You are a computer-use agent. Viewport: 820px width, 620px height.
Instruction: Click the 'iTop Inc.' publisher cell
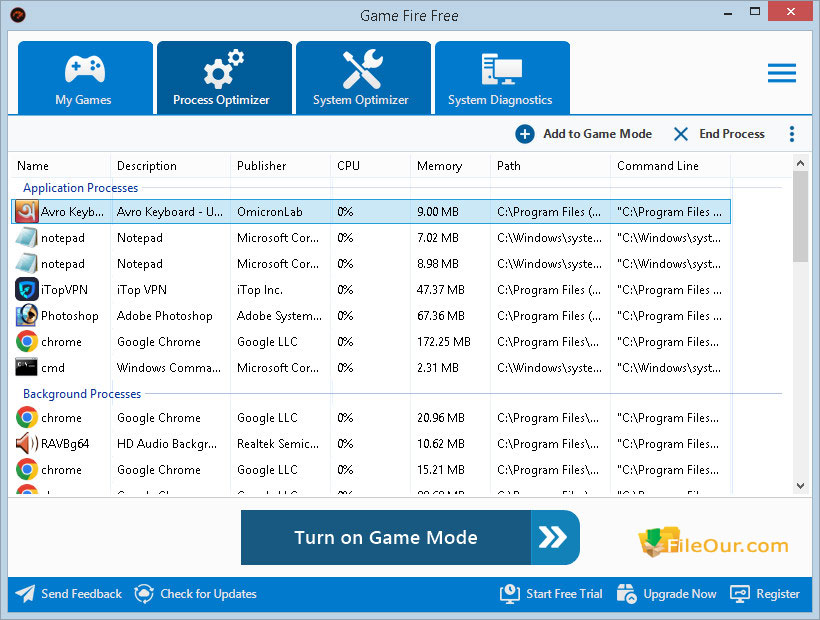coord(260,290)
